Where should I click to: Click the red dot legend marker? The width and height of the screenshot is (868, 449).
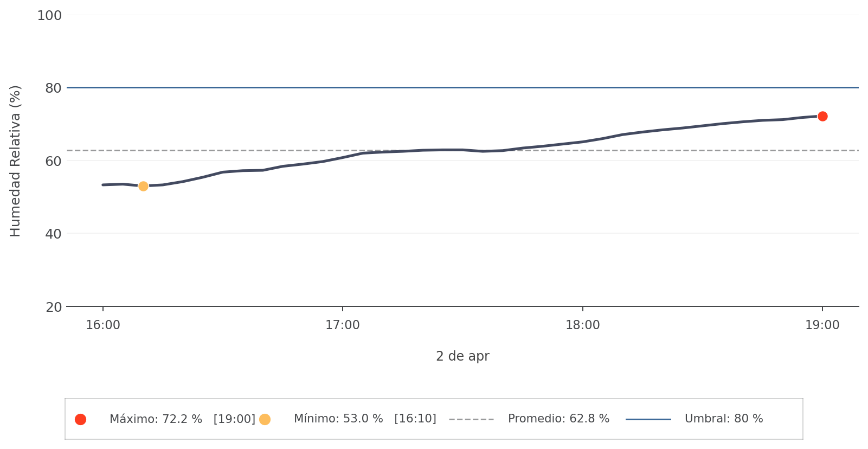(80, 419)
